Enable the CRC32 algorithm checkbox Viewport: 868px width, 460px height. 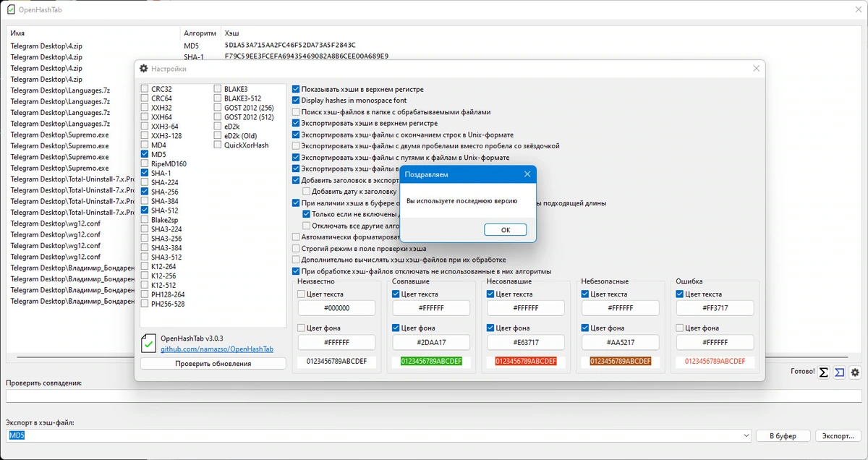pos(145,89)
